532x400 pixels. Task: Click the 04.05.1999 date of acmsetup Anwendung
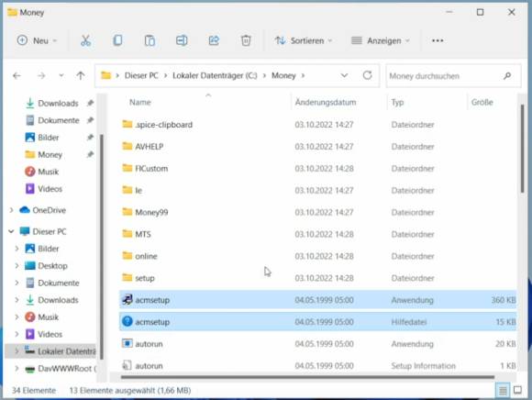click(x=324, y=300)
